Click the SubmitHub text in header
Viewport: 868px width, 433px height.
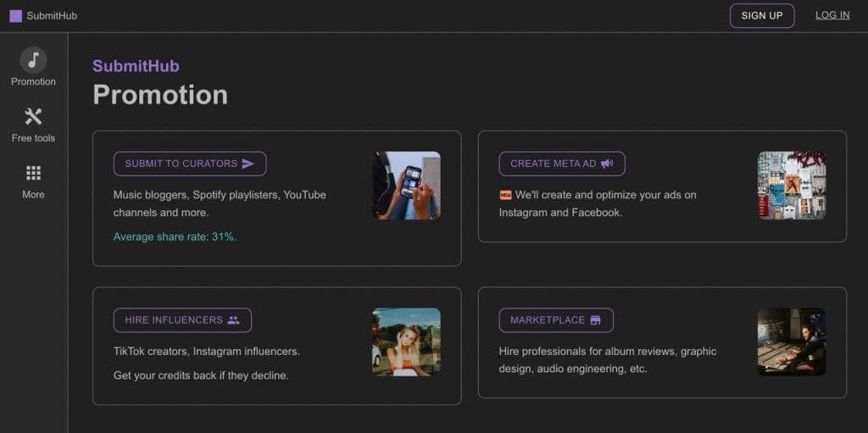tap(52, 16)
